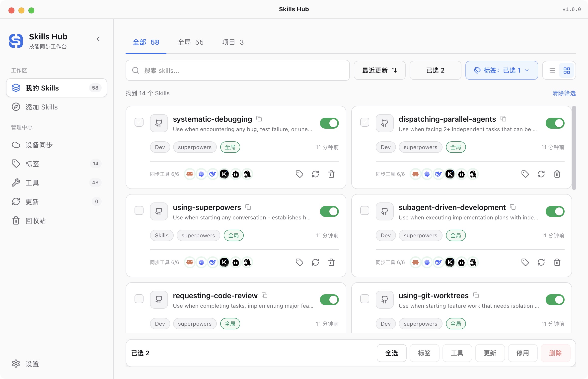Click the 搜索 skills search field

(x=237, y=70)
